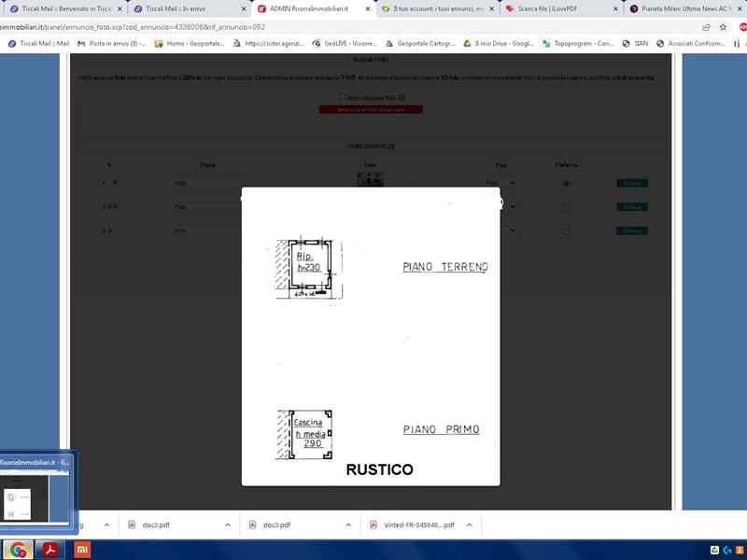The image size is (747, 560).
Task: Click Elimina for the first photo
Action: (632, 183)
